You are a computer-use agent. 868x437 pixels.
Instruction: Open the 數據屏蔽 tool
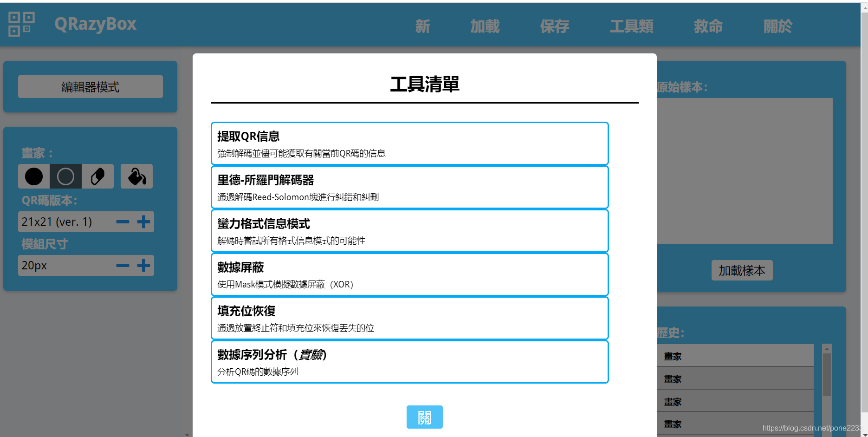[x=409, y=274]
